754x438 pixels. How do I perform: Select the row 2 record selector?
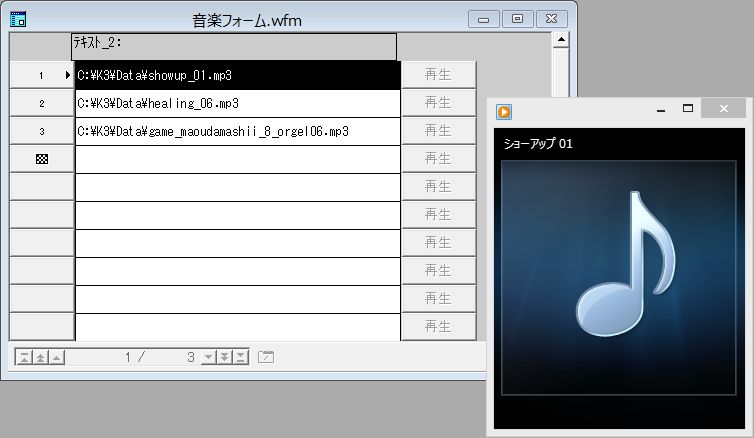point(41,103)
